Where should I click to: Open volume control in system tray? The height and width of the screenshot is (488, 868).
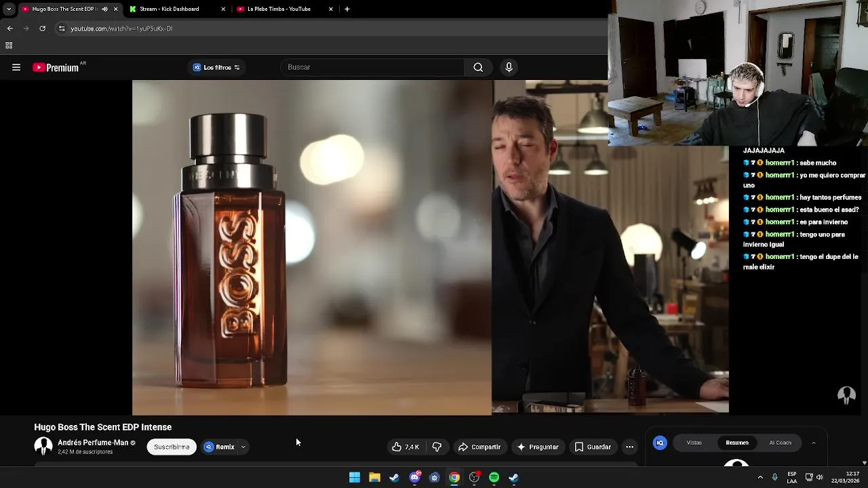point(820,477)
